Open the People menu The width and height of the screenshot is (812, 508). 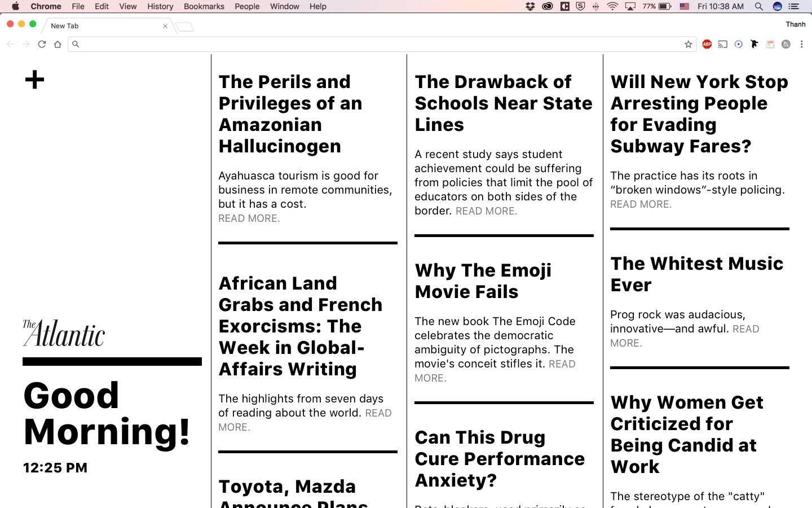click(247, 6)
